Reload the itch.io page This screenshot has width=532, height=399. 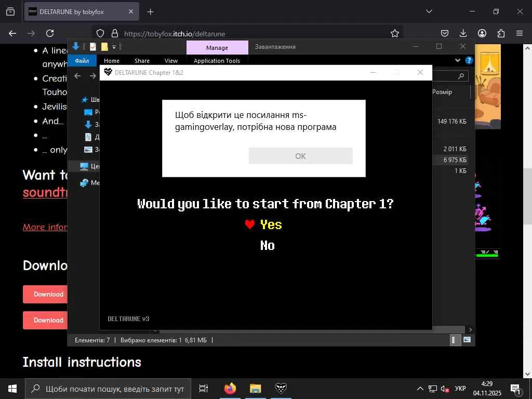click(50, 33)
